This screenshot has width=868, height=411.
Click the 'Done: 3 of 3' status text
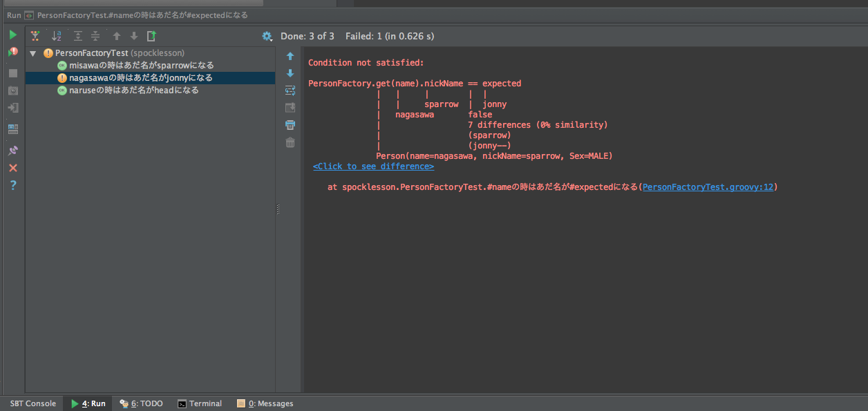308,36
